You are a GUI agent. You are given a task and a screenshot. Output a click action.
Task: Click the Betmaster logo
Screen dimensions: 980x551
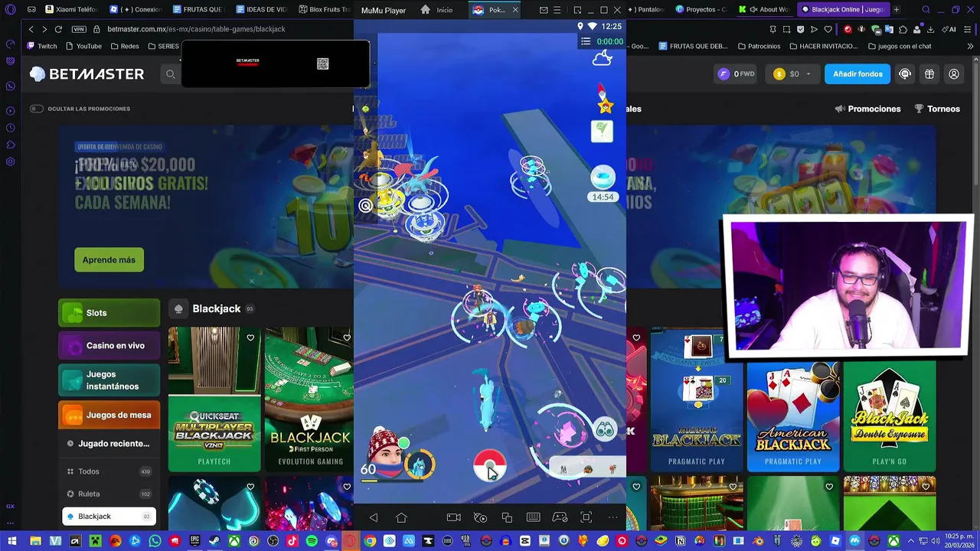click(87, 74)
